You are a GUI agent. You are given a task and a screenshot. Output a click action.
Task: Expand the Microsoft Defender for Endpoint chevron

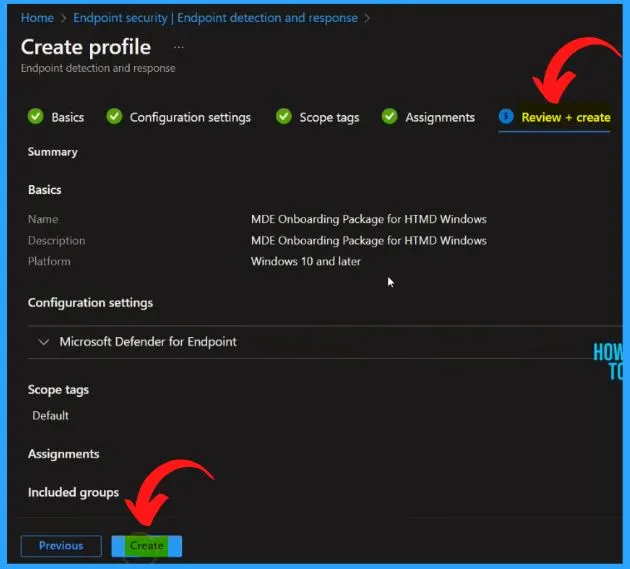[x=43, y=342]
